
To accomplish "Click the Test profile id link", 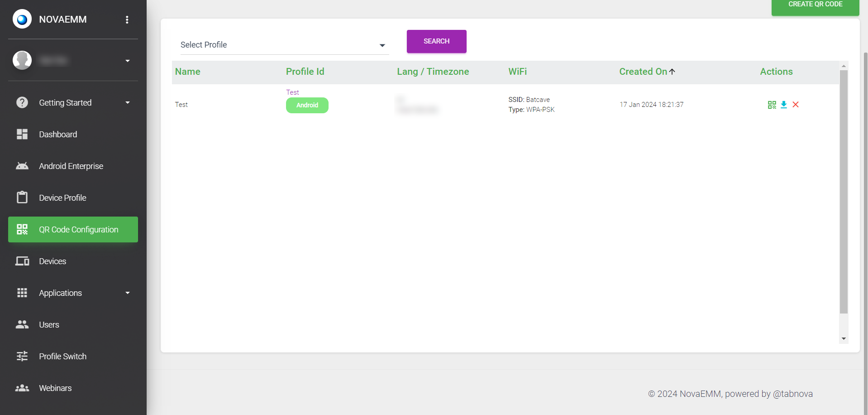I will pos(292,92).
